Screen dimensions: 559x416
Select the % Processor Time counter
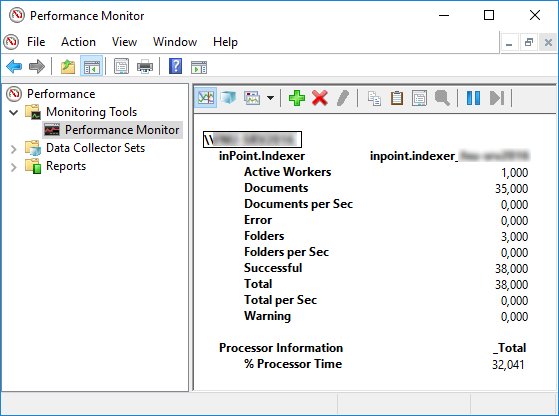(293, 364)
